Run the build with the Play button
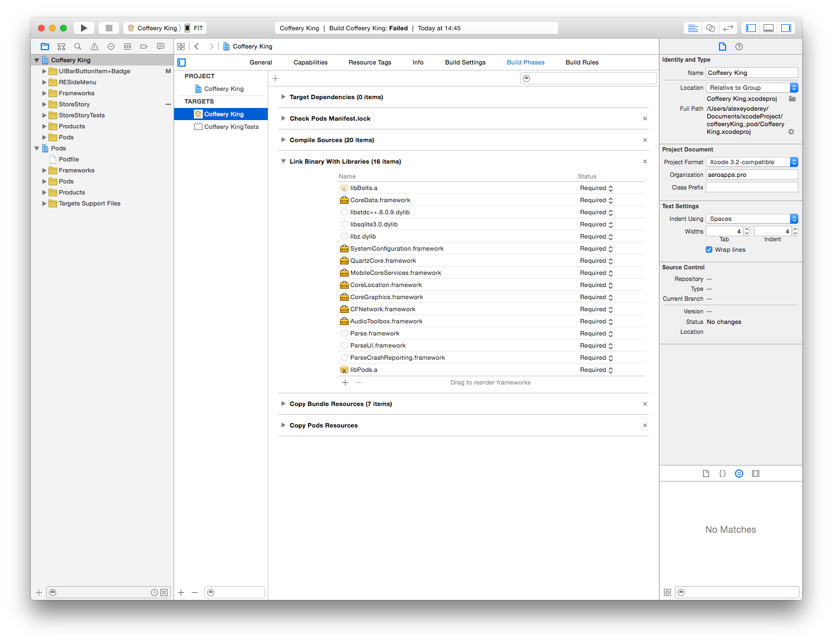Screen dimensions: 833x644 pos(84,28)
